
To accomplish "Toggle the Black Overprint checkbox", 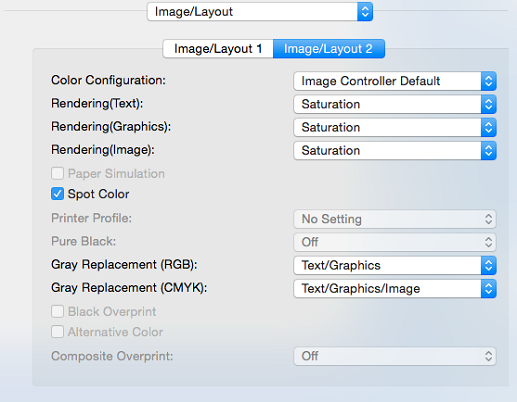I will point(57,312).
